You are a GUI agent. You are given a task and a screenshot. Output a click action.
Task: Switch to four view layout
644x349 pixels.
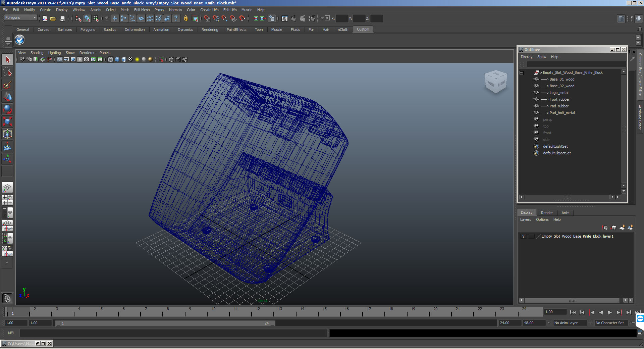(x=7, y=200)
